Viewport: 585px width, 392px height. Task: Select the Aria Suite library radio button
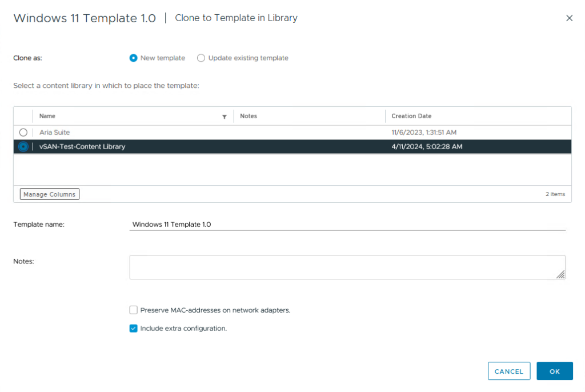(x=23, y=133)
